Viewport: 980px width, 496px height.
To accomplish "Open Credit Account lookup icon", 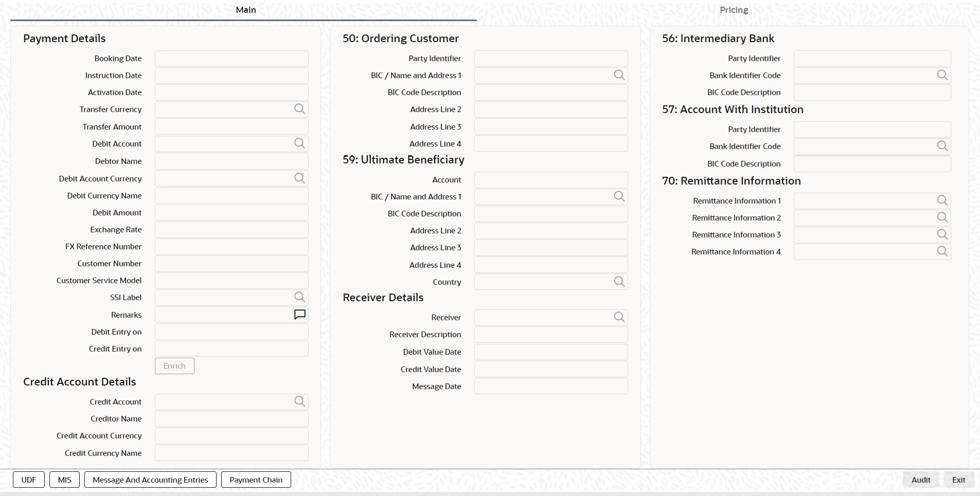I will coord(299,401).
